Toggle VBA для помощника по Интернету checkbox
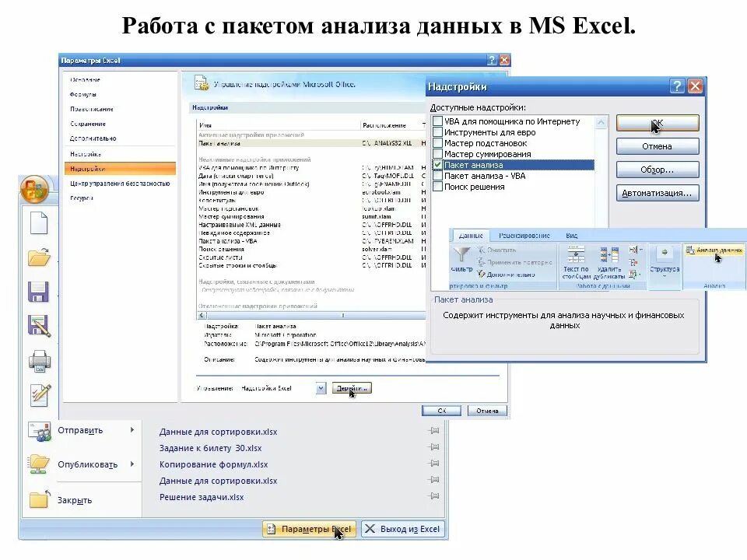The width and height of the screenshot is (747, 560). pyautogui.click(x=437, y=121)
